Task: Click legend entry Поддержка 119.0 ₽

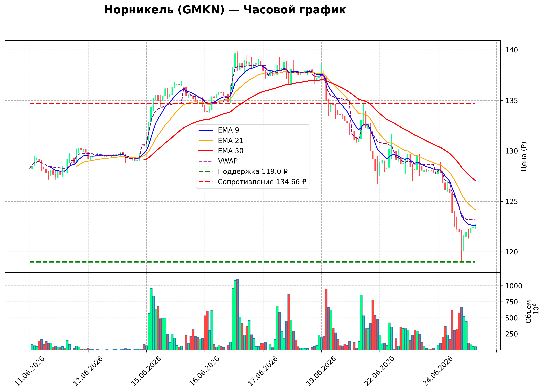Action: pos(243,171)
